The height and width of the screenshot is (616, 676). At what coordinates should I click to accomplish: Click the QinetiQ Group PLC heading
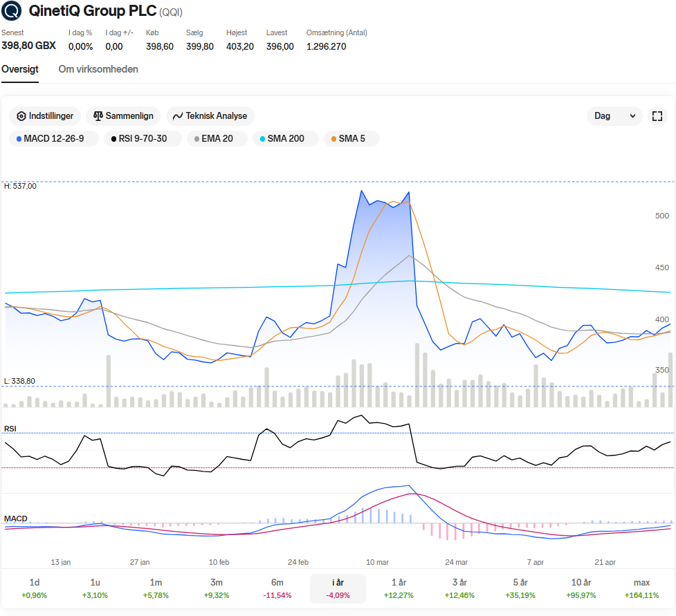[x=93, y=11]
